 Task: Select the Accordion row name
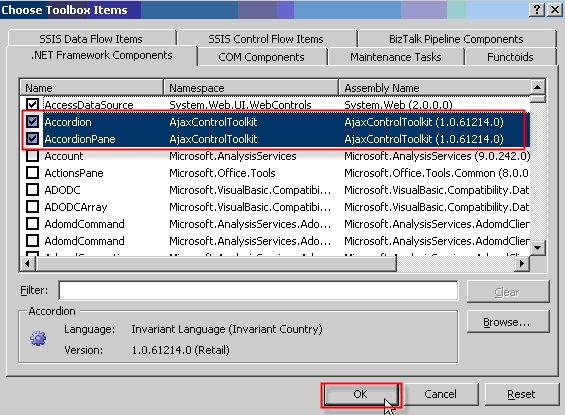68,122
